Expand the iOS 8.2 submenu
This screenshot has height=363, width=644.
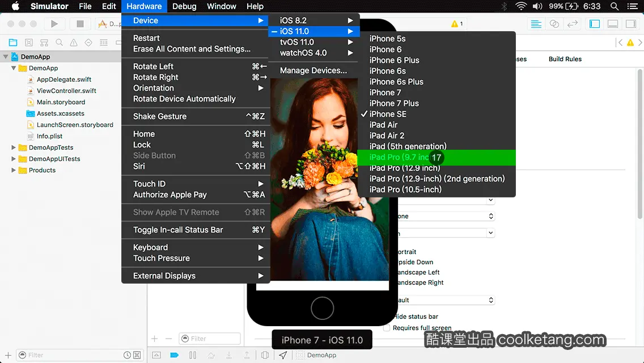[x=314, y=20]
